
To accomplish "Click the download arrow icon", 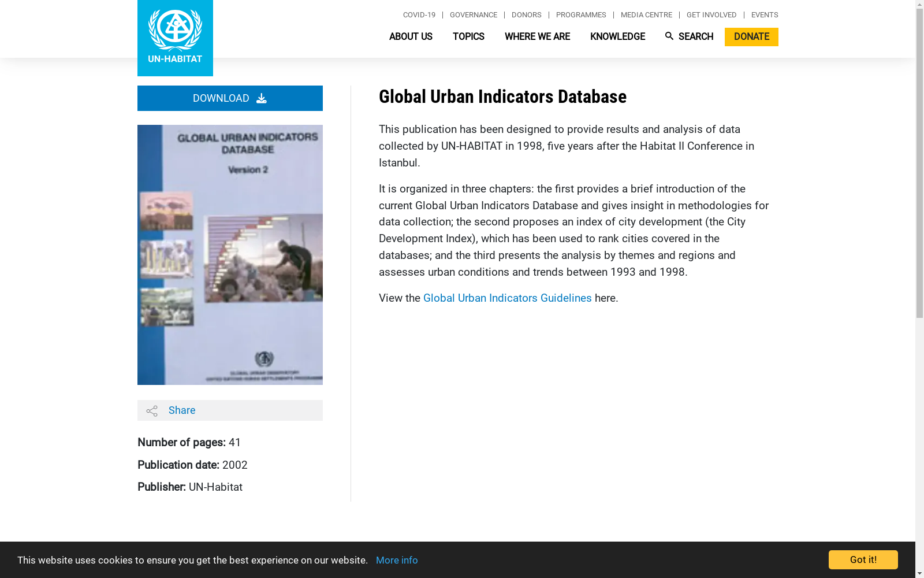I will pos(262,98).
